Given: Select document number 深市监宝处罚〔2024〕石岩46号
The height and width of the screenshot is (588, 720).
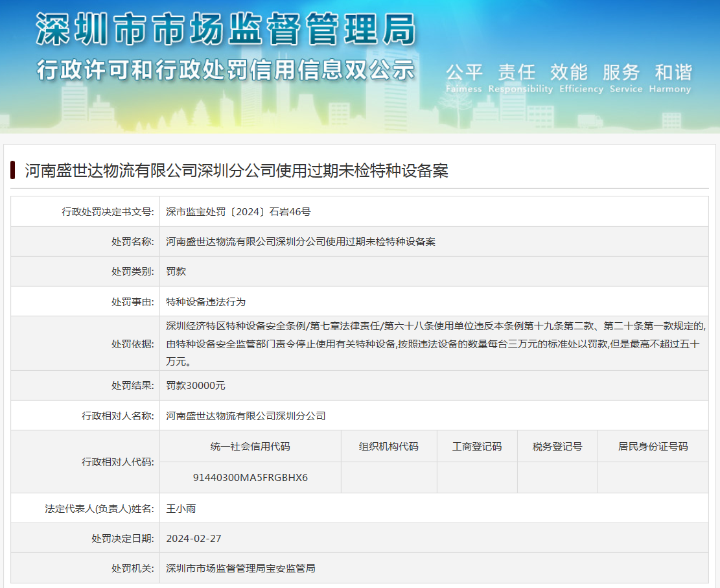Looking at the screenshot, I should [x=238, y=212].
